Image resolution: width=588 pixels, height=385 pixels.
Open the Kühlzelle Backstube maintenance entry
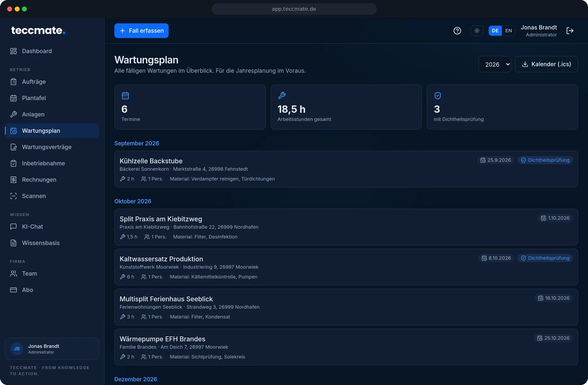tap(346, 169)
